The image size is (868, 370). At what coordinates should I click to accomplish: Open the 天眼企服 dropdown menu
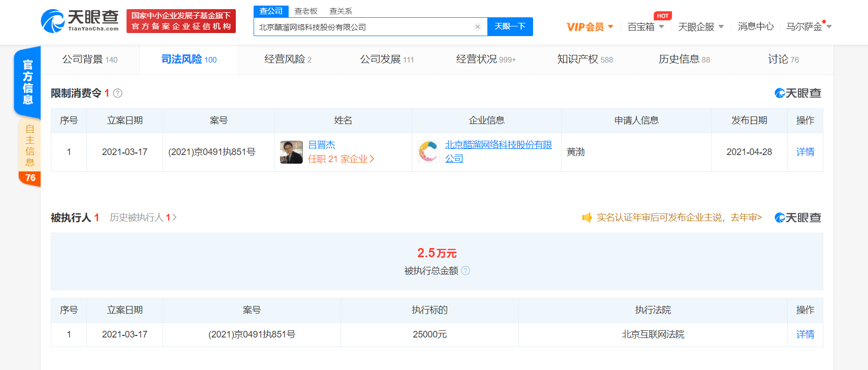click(x=701, y=27)
